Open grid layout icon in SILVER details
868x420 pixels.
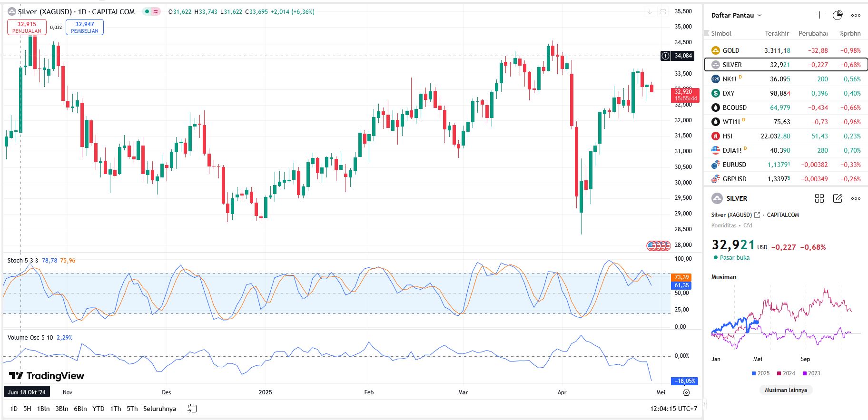(819, 198)
